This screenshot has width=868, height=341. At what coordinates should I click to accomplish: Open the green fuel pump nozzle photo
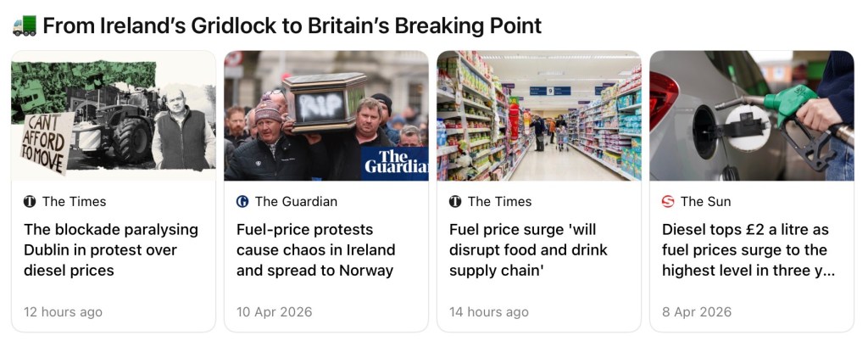click(x=752, y=116)
